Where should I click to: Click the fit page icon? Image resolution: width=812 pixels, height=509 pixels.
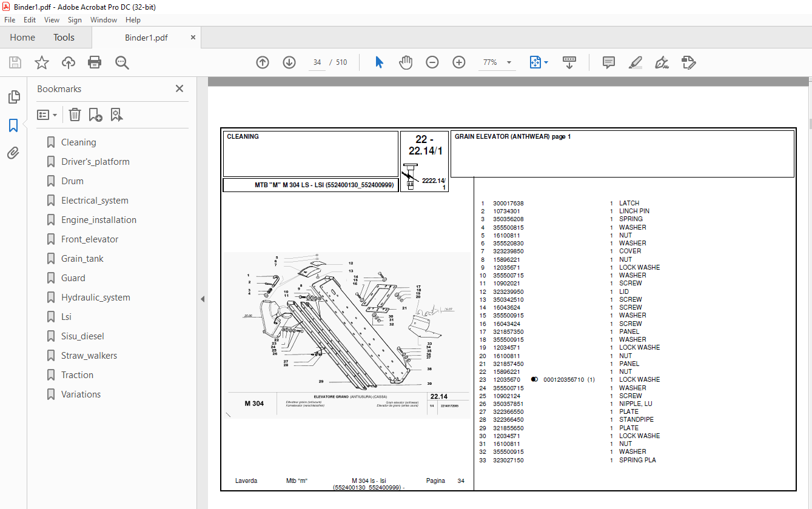coord(535,62)
